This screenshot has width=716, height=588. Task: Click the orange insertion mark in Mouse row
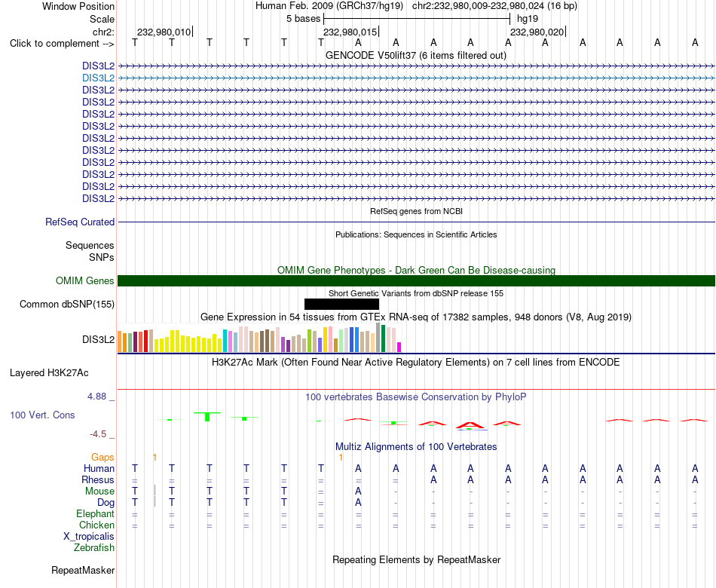click(155, 490)
